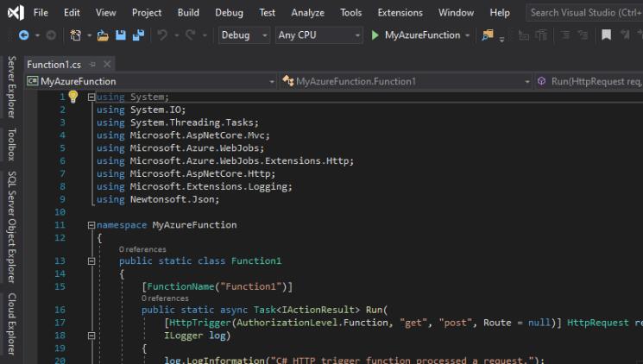The width and height of the screenshot is (643, 364).
Task: Collapse the using directives block
Action: [91, 97]
